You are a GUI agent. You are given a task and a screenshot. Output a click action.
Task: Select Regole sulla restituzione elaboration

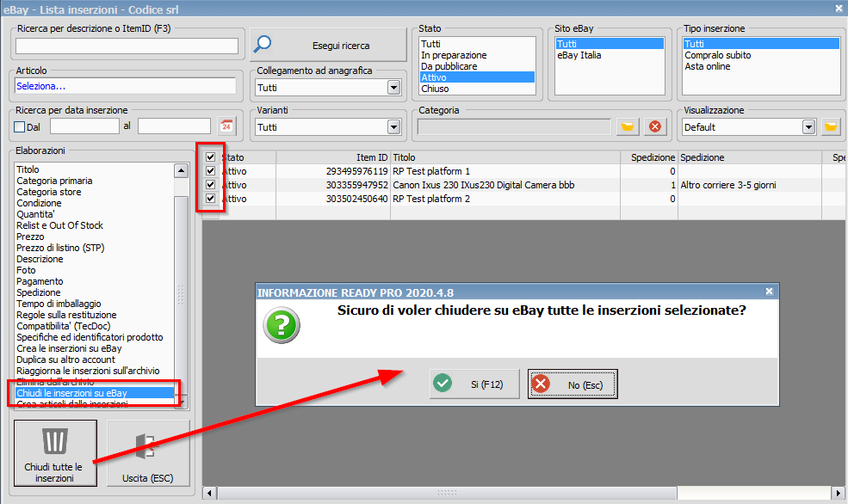94,315
